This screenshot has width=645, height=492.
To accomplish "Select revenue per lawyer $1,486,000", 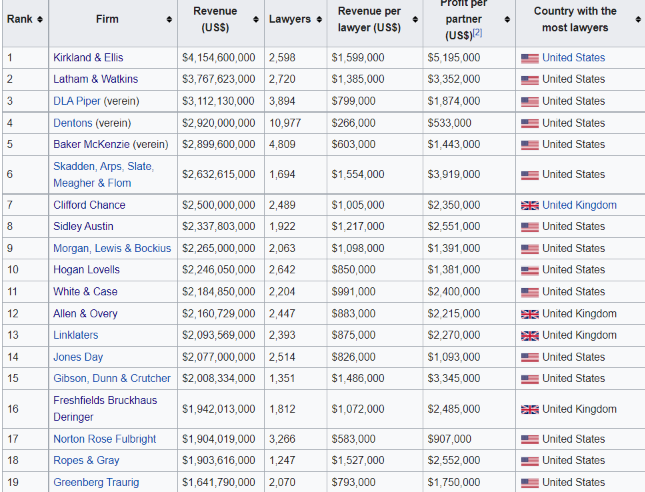I will click(x=358, y=378).
